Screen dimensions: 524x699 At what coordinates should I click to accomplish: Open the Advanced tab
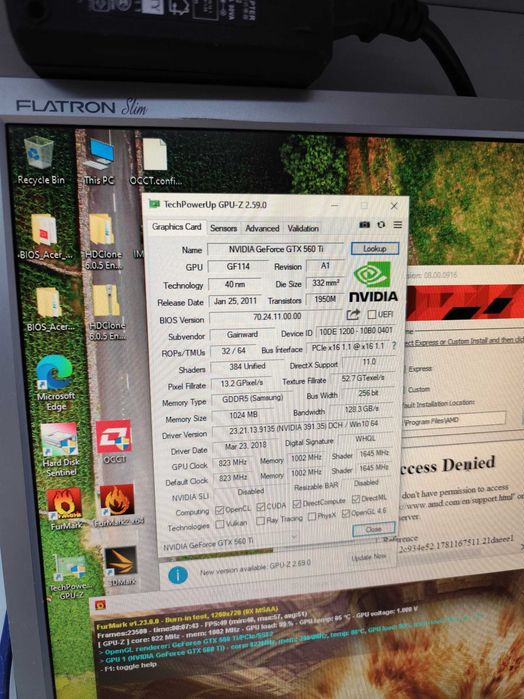[262, 228]
